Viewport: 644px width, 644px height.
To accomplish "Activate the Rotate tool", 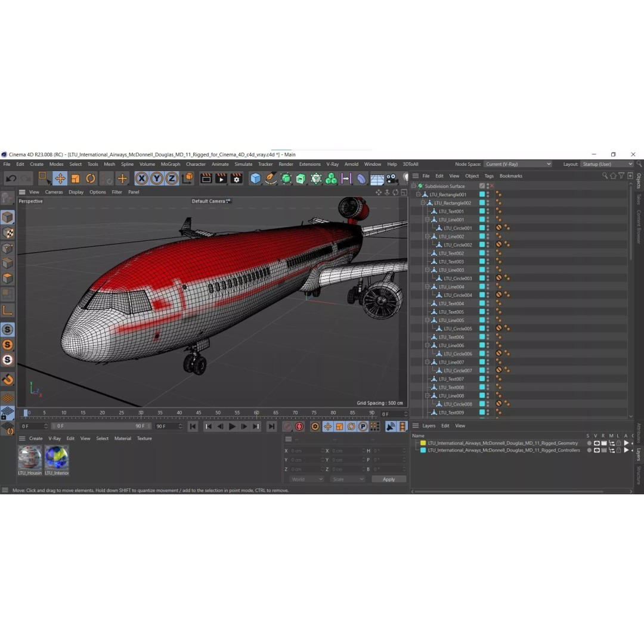I will click(91, 178).
